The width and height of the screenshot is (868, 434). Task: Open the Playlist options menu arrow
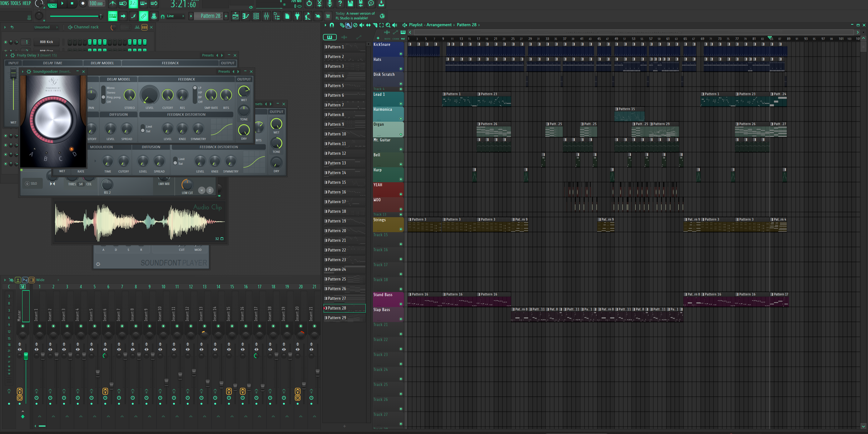pyautogui.click(x=325, y=25)
